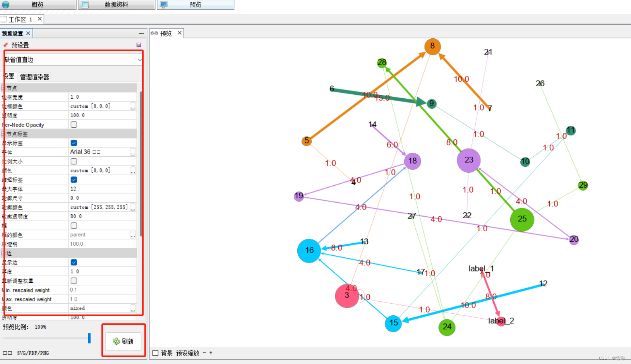Minimize the 预览设置 panel with the dash icon
This screenshot has height=364, width=631.
point(141,33)
